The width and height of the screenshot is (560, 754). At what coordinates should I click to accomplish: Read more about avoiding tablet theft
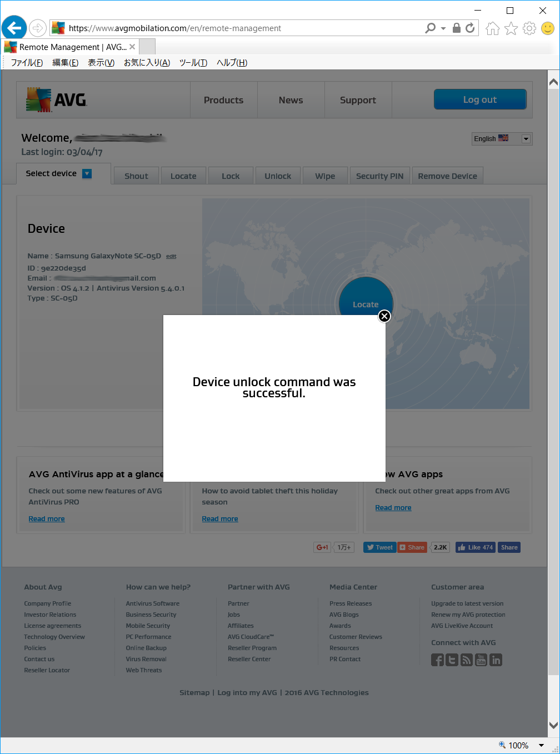click(220, 519)
